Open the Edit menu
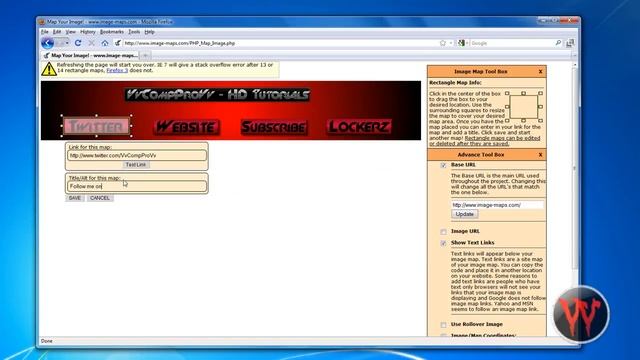The image size is (640, 360). coord(57,32)
